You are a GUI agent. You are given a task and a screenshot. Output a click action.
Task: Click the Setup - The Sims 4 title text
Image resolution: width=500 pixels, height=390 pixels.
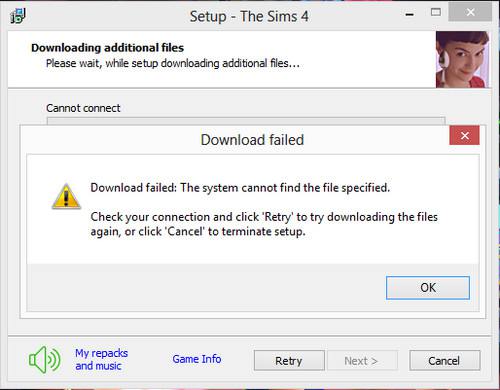click(x=249, y=16)
